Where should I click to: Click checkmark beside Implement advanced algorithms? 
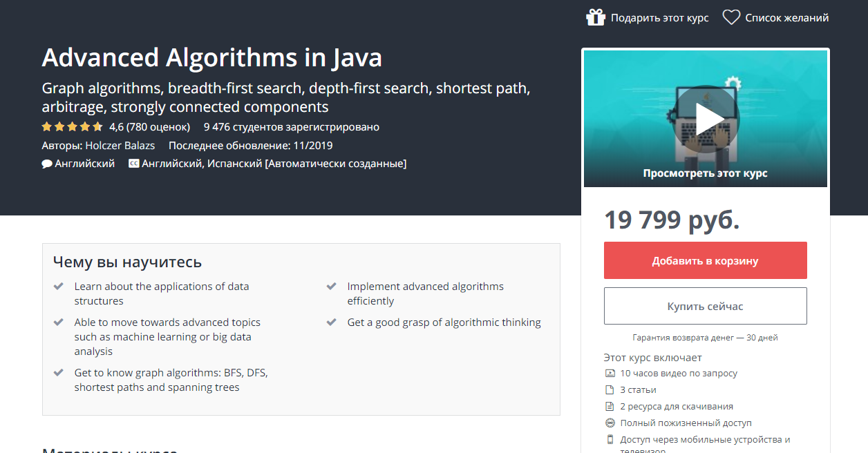tap(332, 286)
